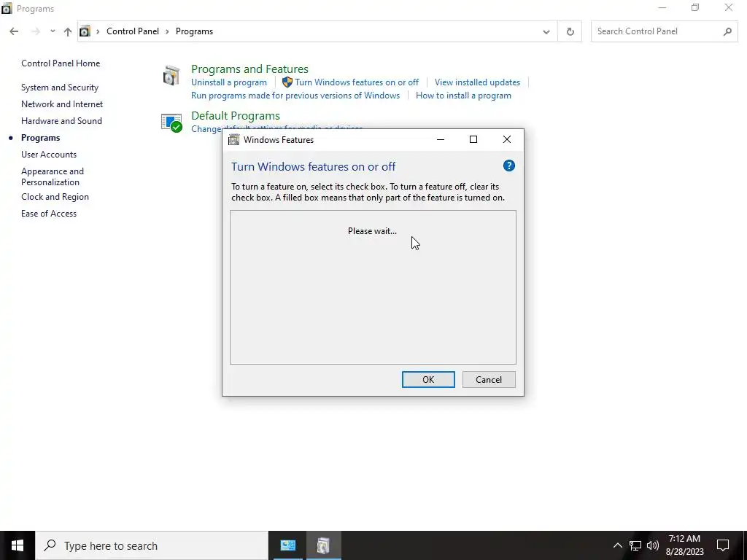The width and height of the screenshot is (747, 560).
Task: Open Appearance and Personalization category
Action: click(53, 176)
